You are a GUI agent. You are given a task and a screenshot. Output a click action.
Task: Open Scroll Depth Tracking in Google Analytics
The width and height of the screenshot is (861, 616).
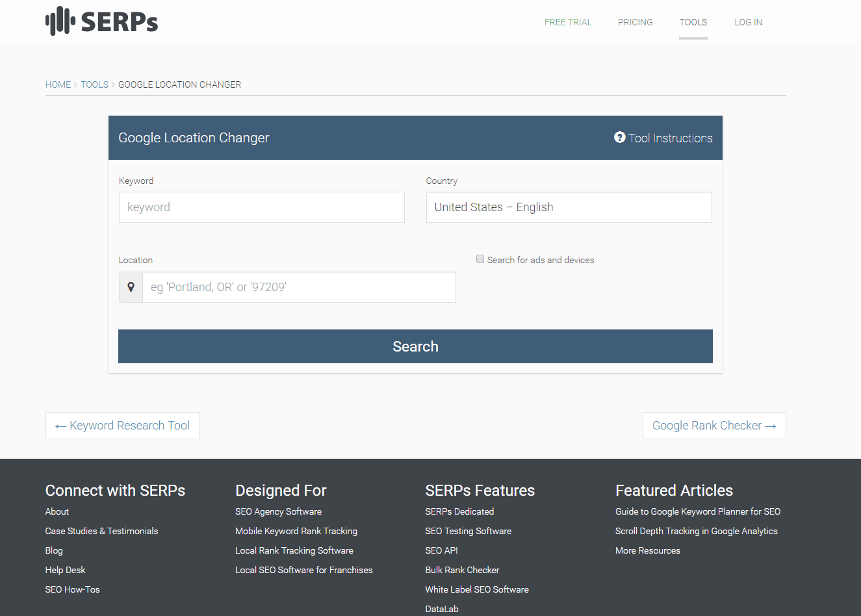pyautogui.click(x=697, y=531)
